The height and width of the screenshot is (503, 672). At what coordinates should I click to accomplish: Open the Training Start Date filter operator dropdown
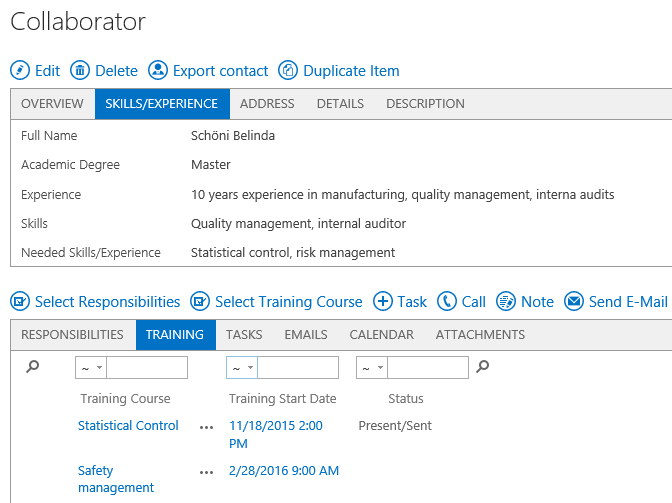coord(242,368)
